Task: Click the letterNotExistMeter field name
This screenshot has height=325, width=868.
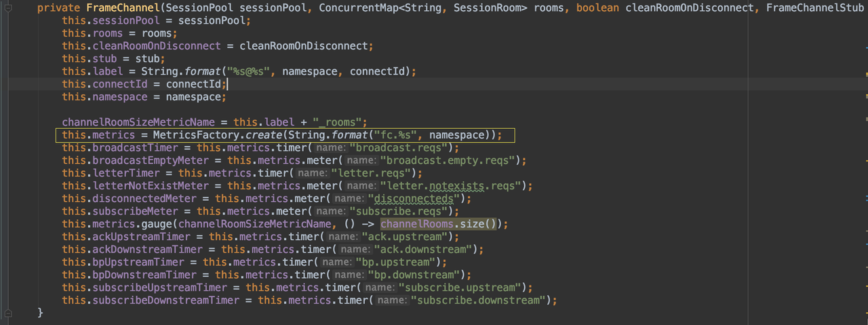Action: click(x=150, y=186)
